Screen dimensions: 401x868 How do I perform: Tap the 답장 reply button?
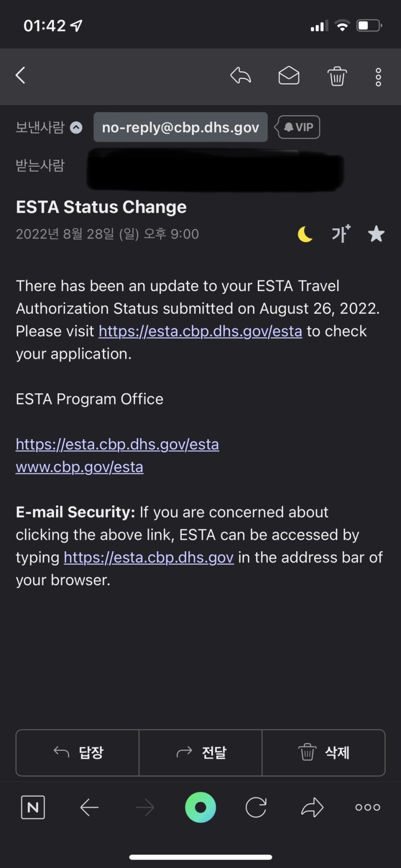click(78, 752)
